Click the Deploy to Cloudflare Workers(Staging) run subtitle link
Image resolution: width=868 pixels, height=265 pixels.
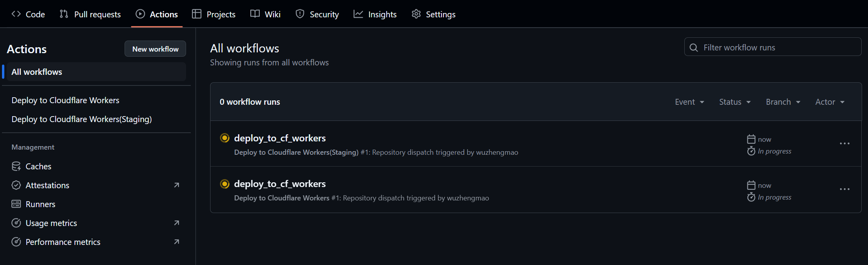(x=296, y=152)
